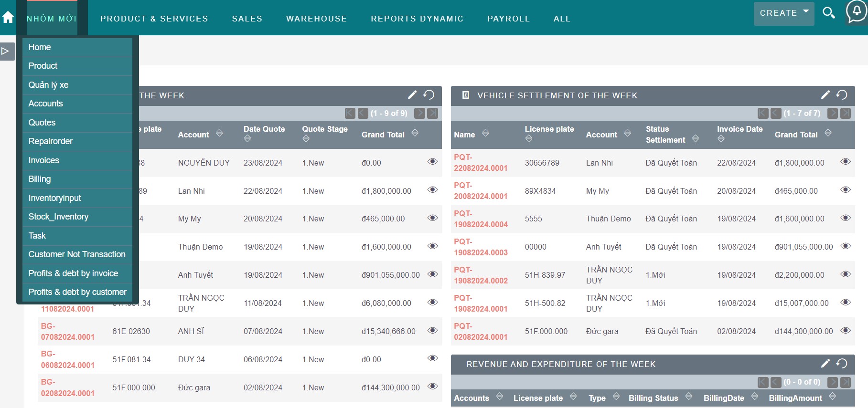Go to last page in quotes widget
Screen dimensions: 868x408
(433, 113)
